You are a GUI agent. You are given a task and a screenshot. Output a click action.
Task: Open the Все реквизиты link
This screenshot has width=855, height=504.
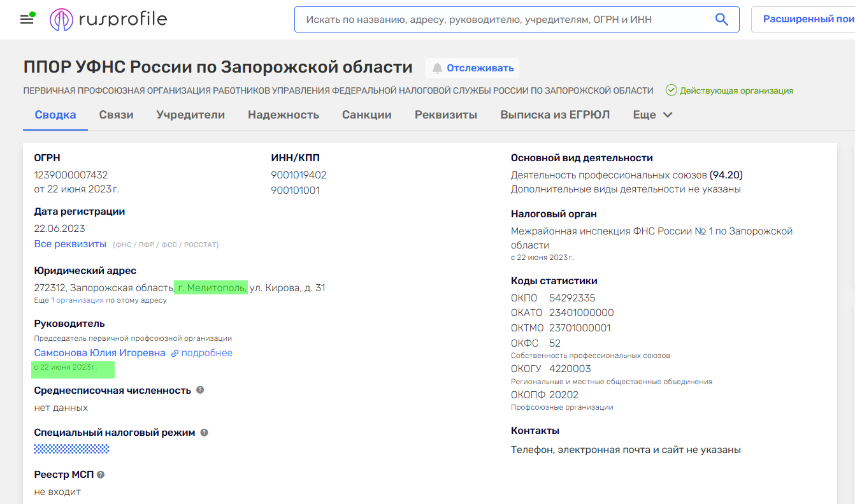70,244
